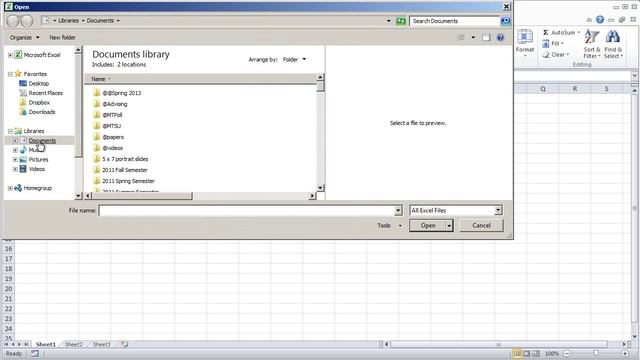This screenshot has width=640, height=360.
Task: Open the Arrange by Folder dropdown
Action: tap(294, 60)
